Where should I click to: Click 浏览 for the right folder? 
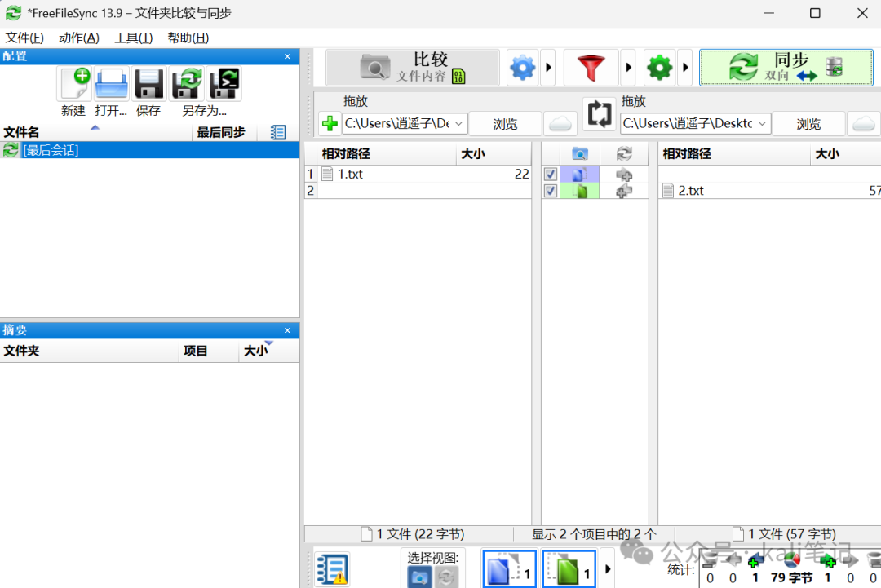808,123
